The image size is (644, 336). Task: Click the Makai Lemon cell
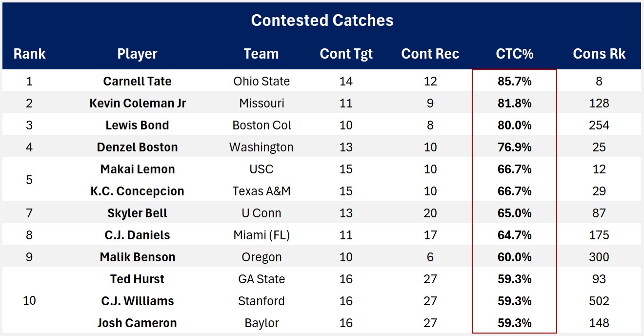click(137, 169)
